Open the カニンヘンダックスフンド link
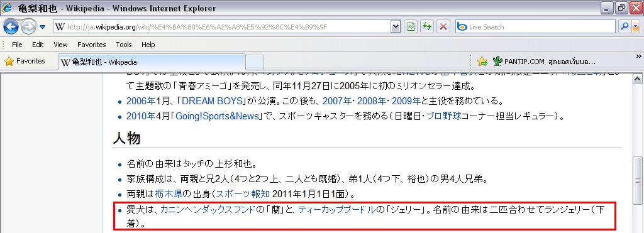The height and width of the screenshot is (233, 644). click(x=208, y=210)
